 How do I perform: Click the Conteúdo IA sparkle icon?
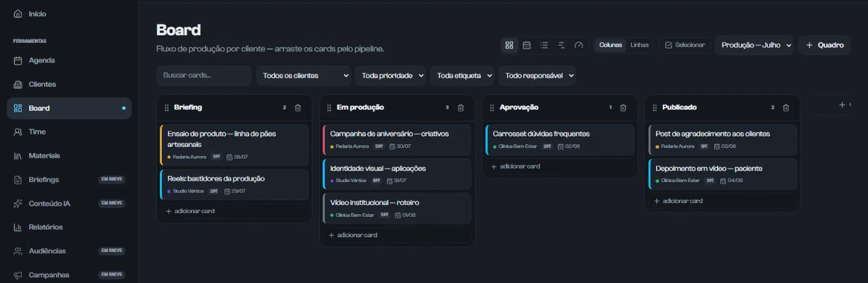coord(18,203)
